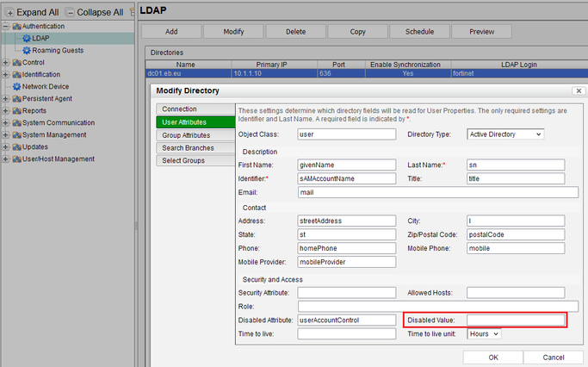The height and width of the screenshot is (367, 588).
Task: Click the LDAP Login column header
Action: tap(519, 65)
